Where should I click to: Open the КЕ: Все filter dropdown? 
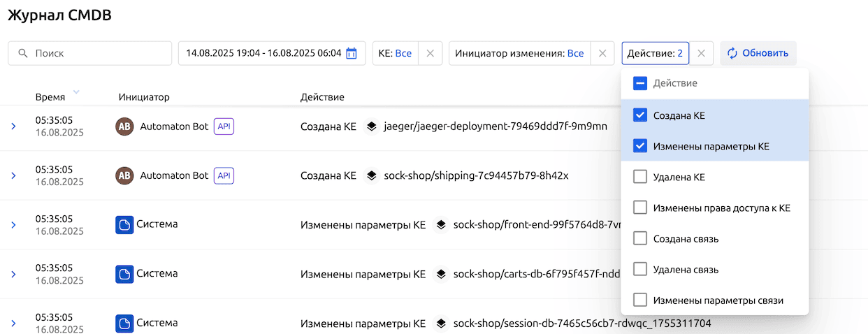(x=395, y=53)
